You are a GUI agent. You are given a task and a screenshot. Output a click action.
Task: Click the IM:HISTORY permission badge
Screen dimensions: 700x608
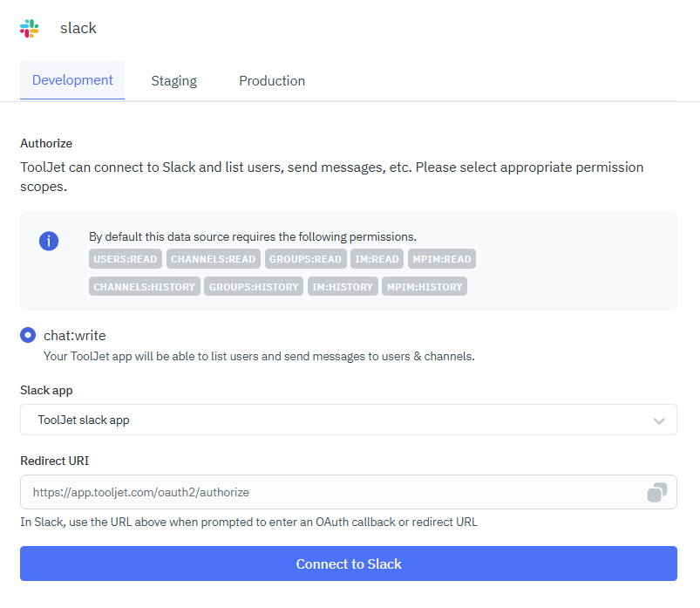pos(343,286)
